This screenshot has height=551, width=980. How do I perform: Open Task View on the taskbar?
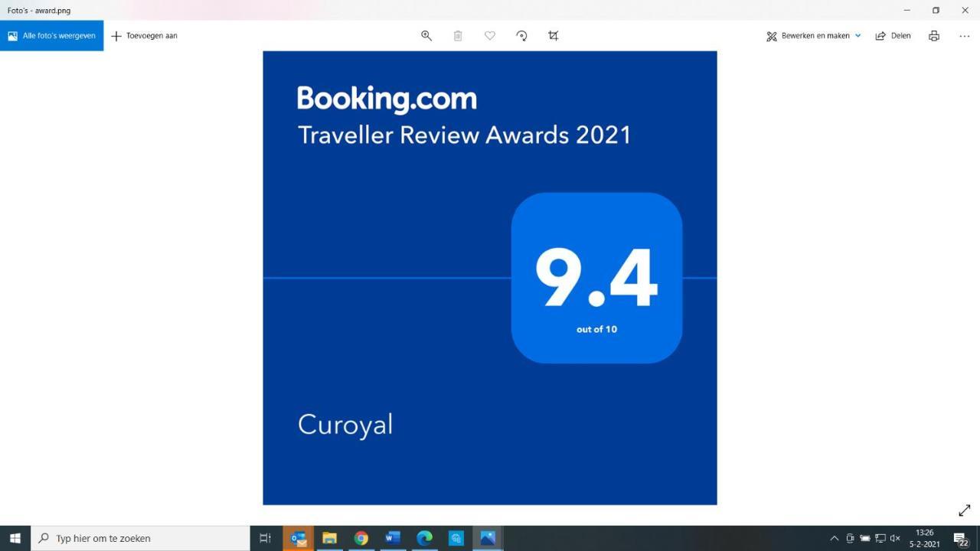(266, 538)
